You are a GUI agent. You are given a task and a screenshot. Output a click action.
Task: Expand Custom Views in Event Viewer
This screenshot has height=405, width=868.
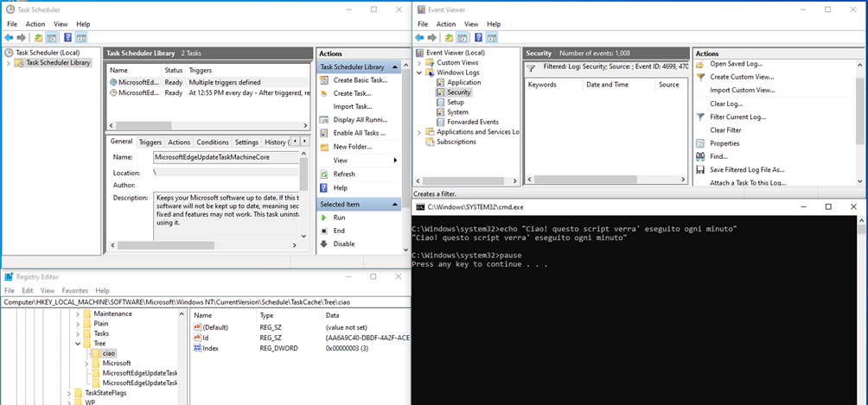tap(420, 63)
